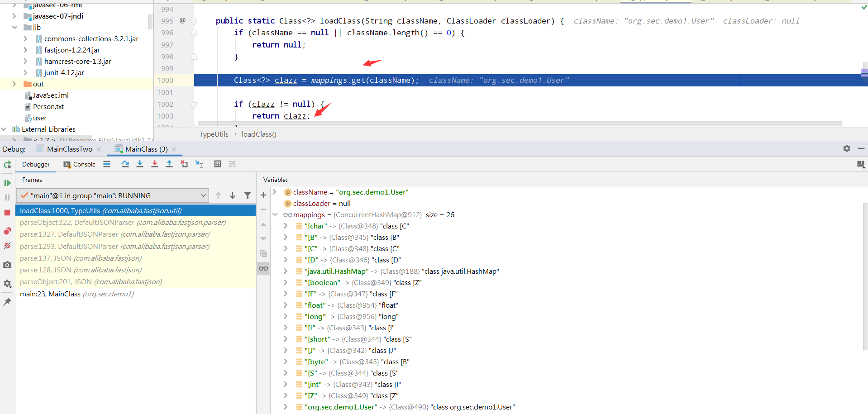Resume the paused program
The height and width of the screenshot is (414, 868).
(x=7, y=183)
